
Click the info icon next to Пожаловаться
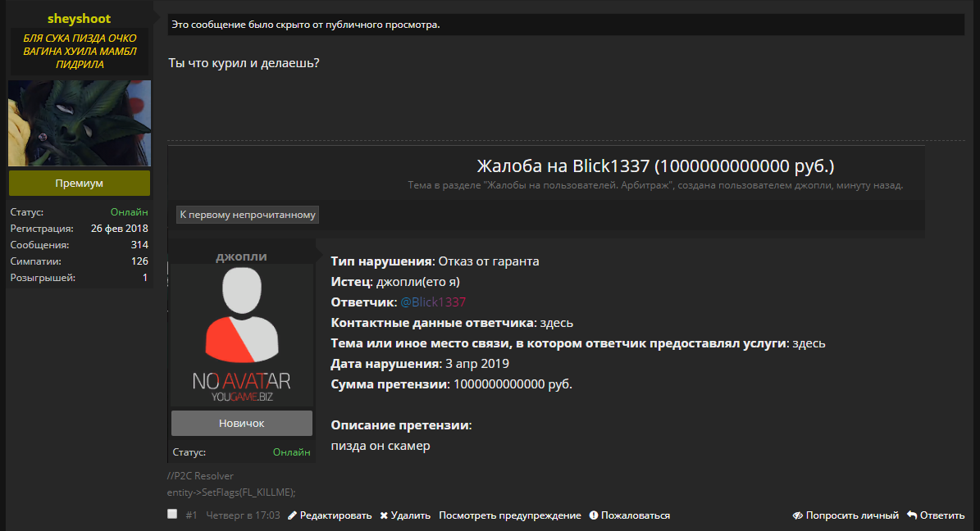pos(593,515)
